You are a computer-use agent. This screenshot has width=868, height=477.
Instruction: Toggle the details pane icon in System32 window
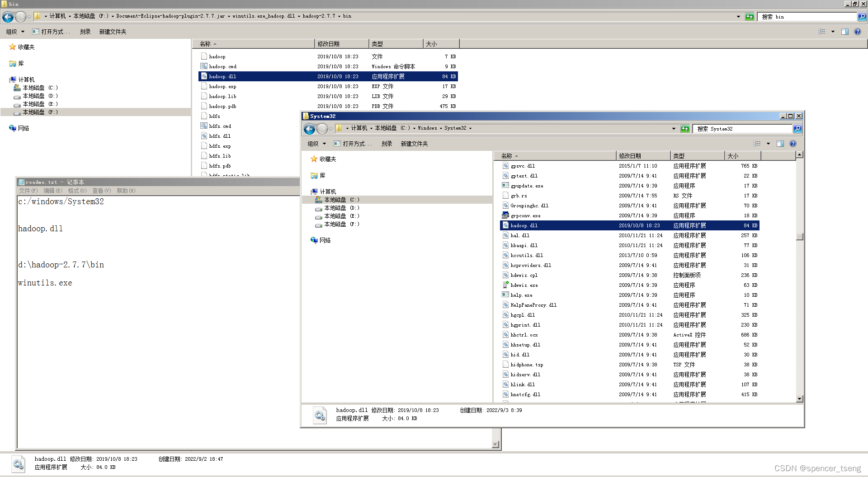[779, 144]
